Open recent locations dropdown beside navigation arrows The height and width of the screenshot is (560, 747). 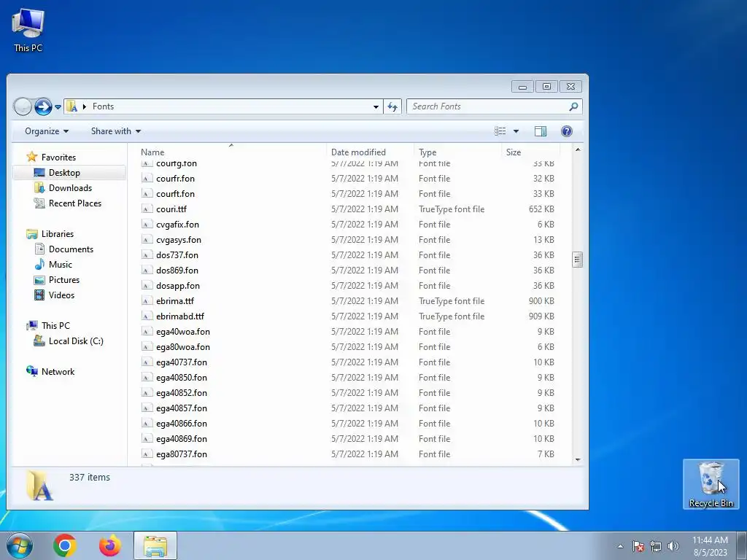coord(58,107)
